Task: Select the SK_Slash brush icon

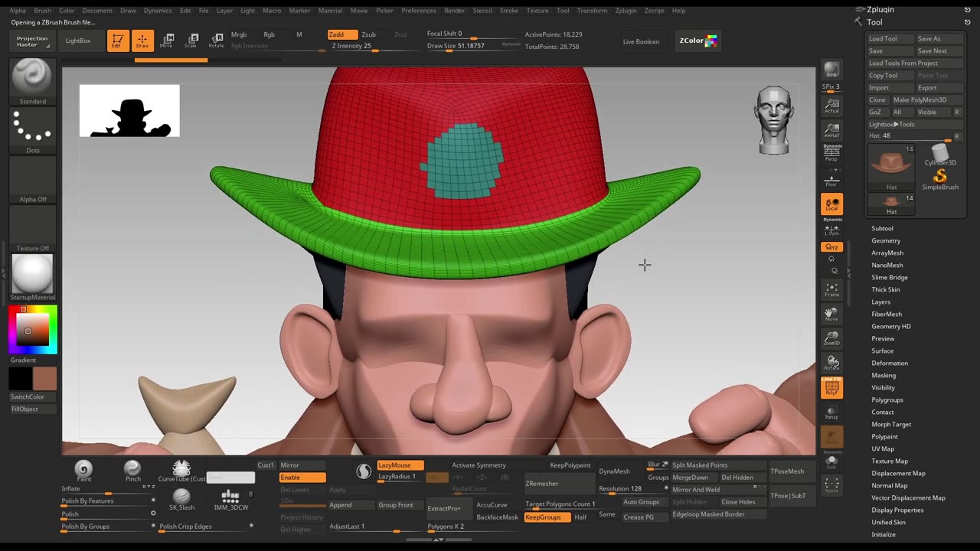Action: click(181, 500)
